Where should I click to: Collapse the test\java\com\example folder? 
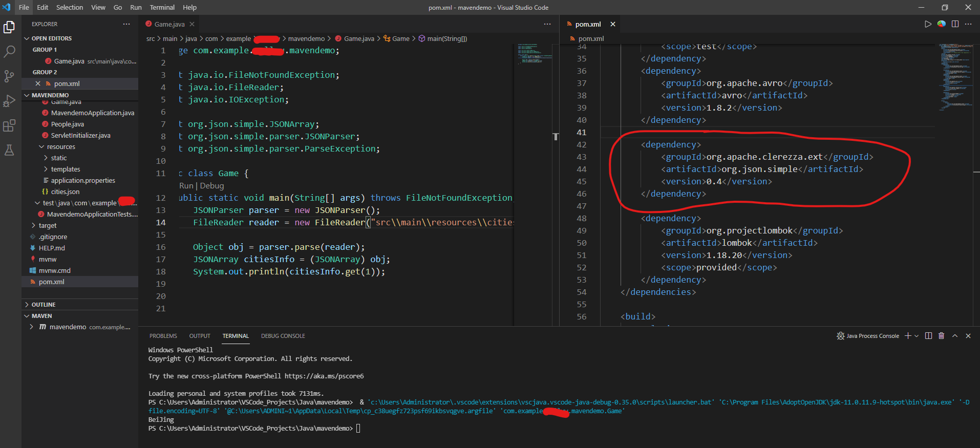click(x=80, y=203)
